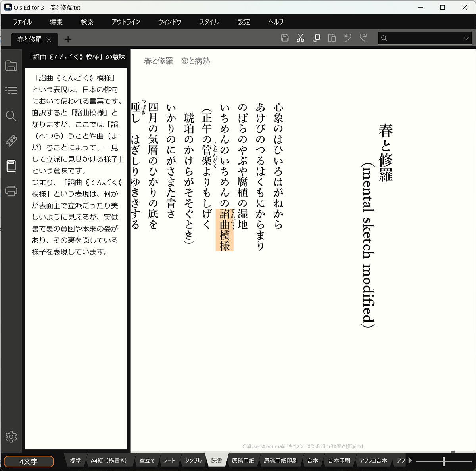The width and height of the screenshot is (476, 471).
Task: Select the 読書 style tab
Action: pos(217,460)
